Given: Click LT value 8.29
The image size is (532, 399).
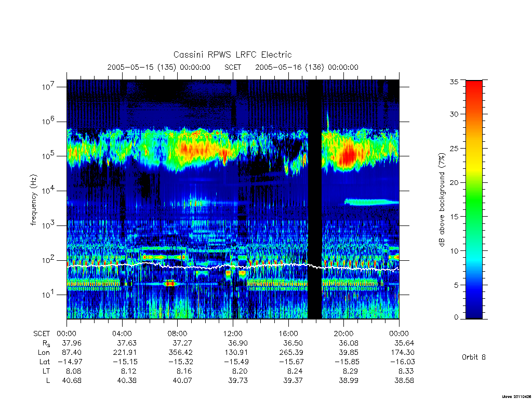Looking at the screenshot, I should point(351,371).
